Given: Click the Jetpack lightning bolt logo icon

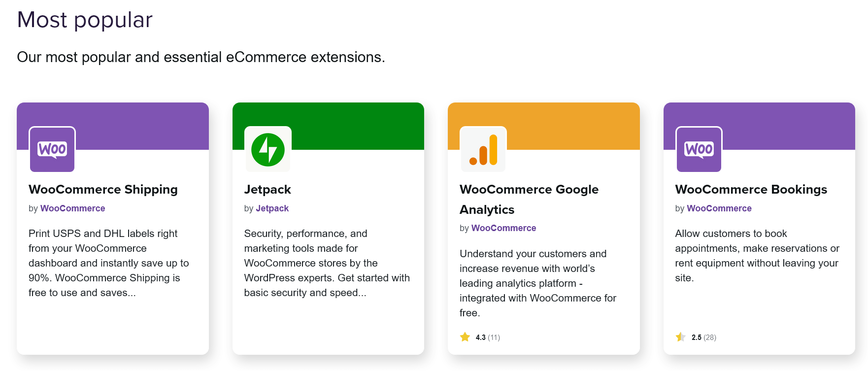Looking at the screenshot, I should point(268,149).
